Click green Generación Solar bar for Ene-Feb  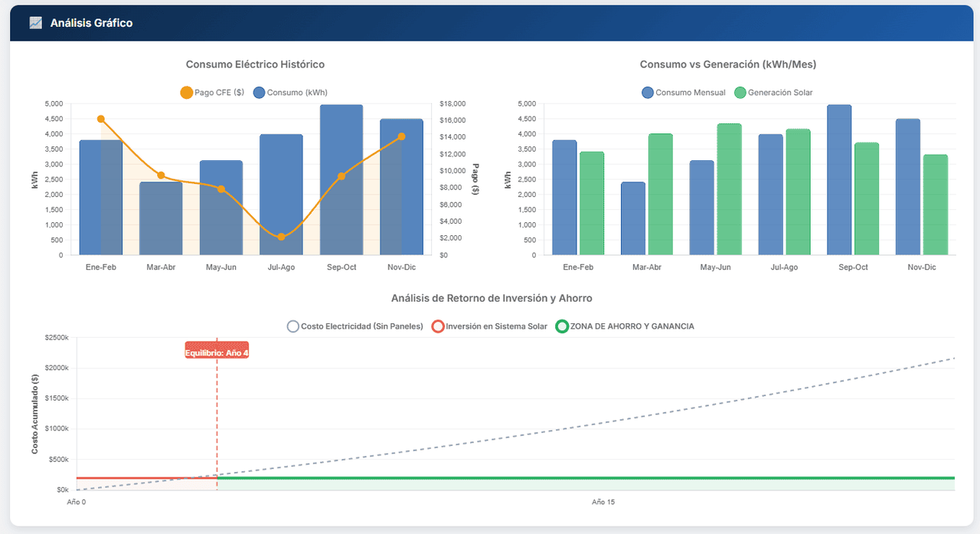coord(592,204)
